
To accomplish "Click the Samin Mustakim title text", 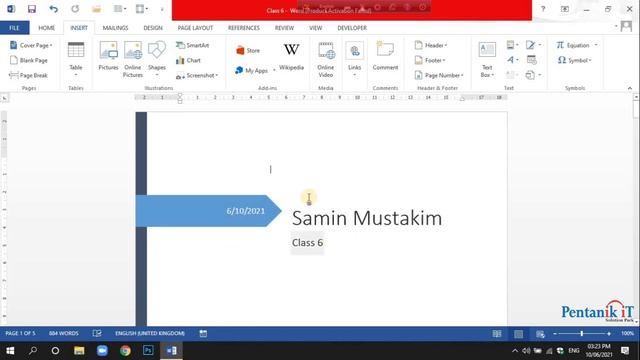I will (367, 218).
